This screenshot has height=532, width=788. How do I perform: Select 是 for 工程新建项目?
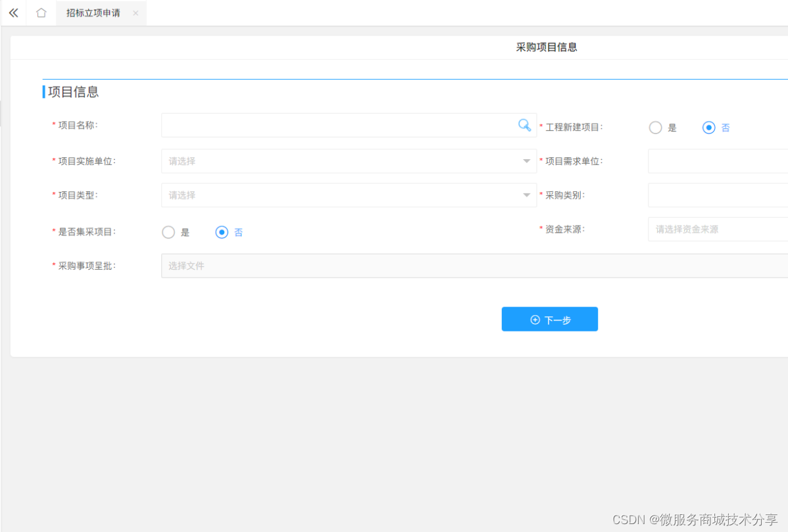click(x=655, y=128)
